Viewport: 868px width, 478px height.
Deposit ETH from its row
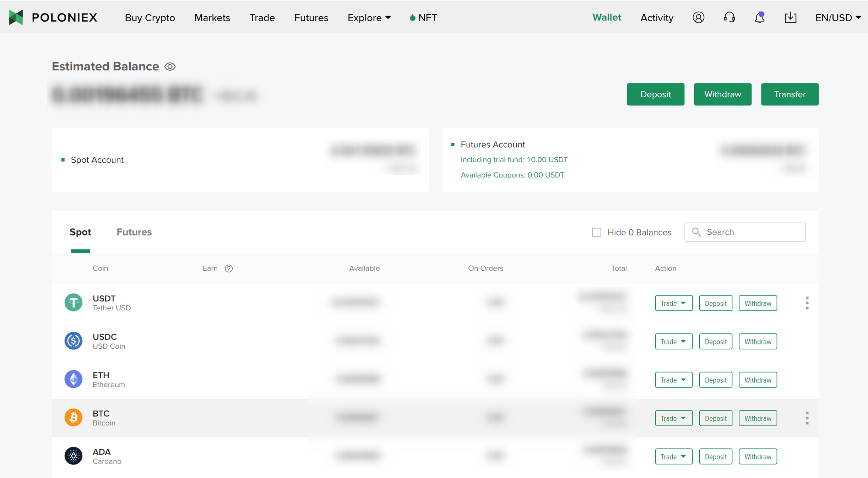716,380
